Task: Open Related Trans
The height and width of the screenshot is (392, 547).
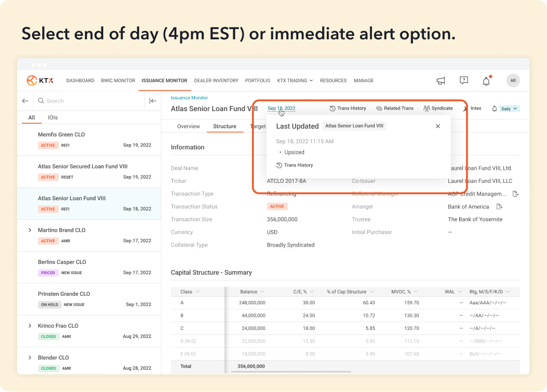Action: click(x=395, y=108)
